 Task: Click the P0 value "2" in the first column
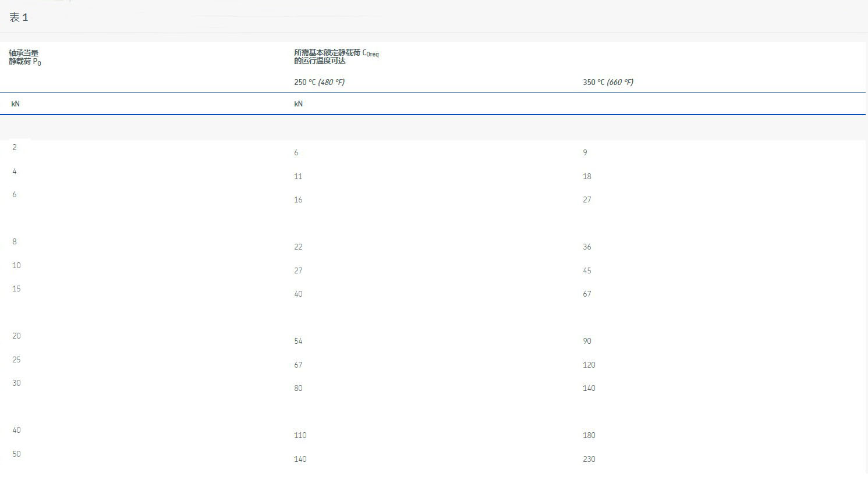pyautogui.click(x=15, y=148)
